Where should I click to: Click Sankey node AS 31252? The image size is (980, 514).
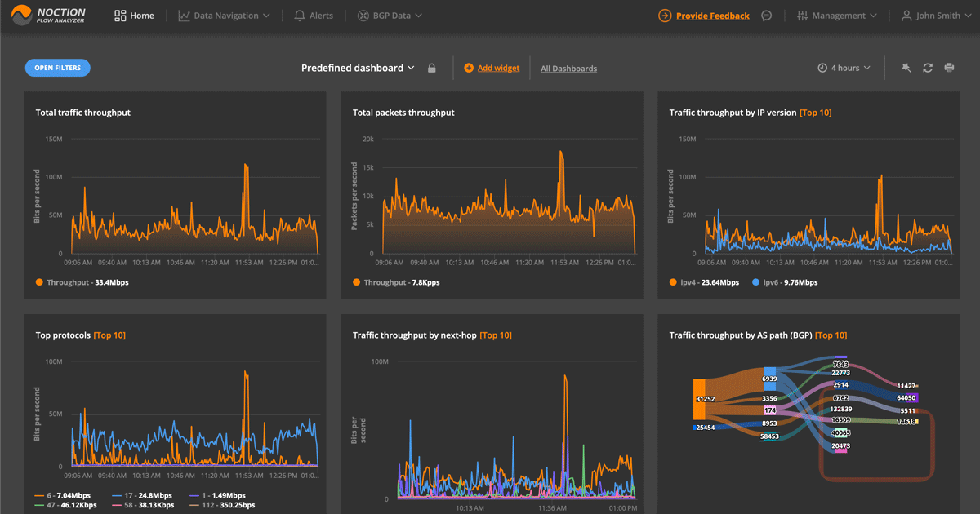coord(700,399)
